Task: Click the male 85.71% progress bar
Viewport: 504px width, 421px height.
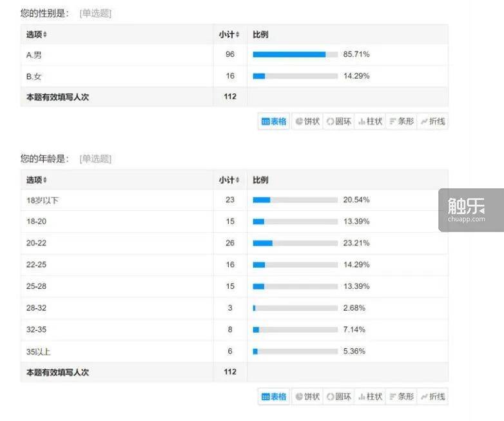Action: 295,55
